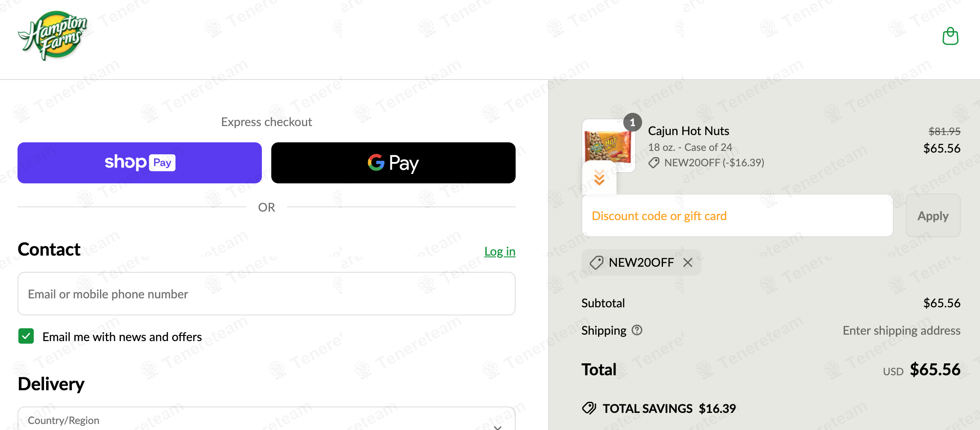Click the orange double-chevron scroll indicator
The image size is (980, 430).
(599, 177)
